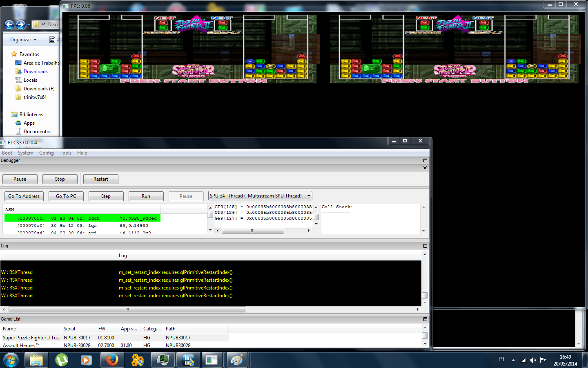Click GPR[126] register value line

(263, 213)
